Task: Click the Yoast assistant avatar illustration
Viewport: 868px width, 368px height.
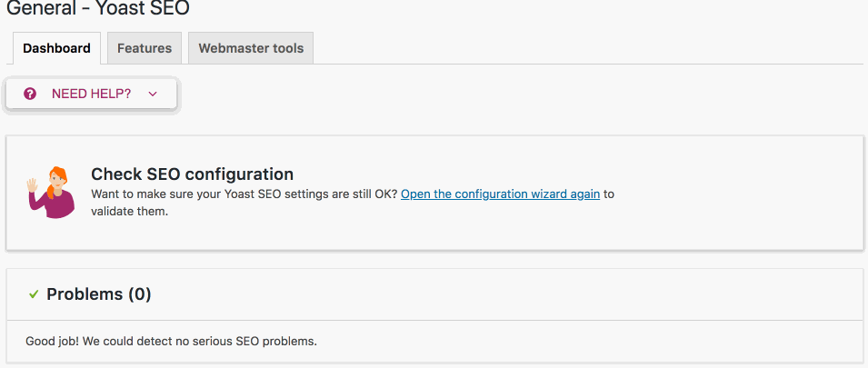Action: pos(50,193)
